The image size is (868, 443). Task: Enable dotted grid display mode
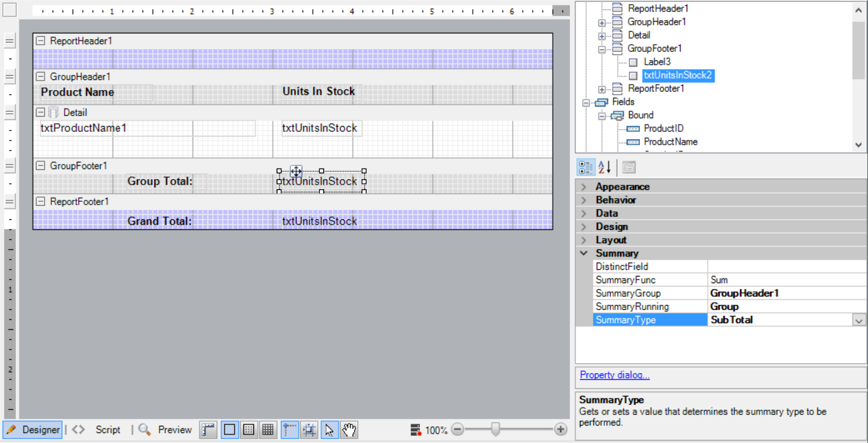click(x=249, y=430)
